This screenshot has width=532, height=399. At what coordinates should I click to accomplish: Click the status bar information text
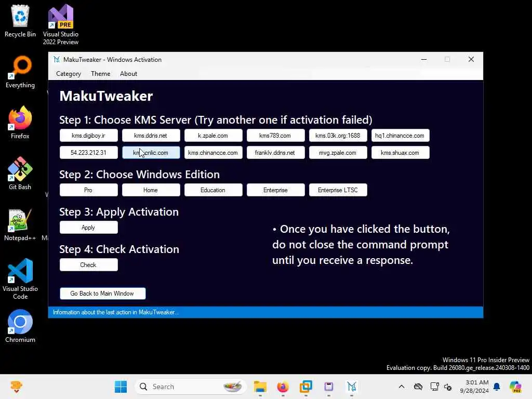tap(116, 312)
